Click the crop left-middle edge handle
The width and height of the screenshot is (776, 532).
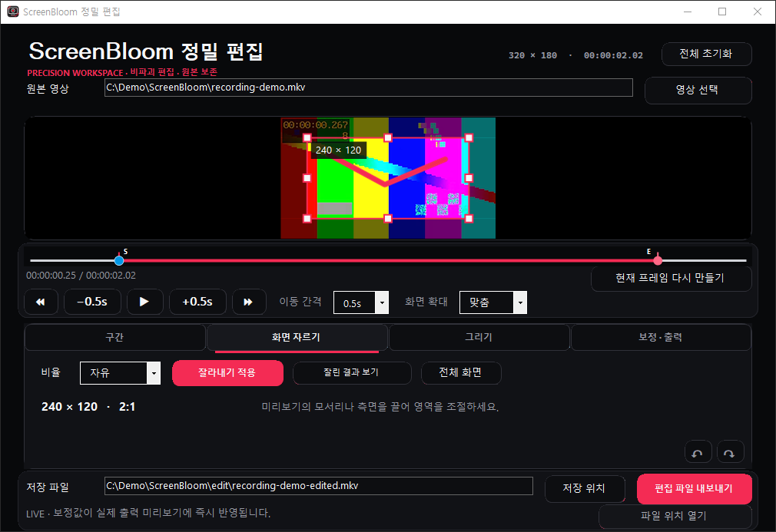tap(307, 178)
